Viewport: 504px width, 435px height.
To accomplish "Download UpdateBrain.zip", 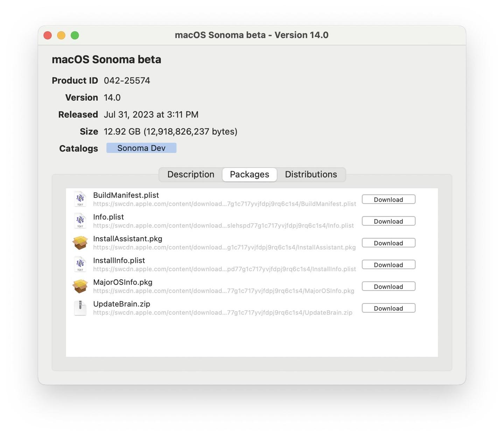I will click(388, 308).
